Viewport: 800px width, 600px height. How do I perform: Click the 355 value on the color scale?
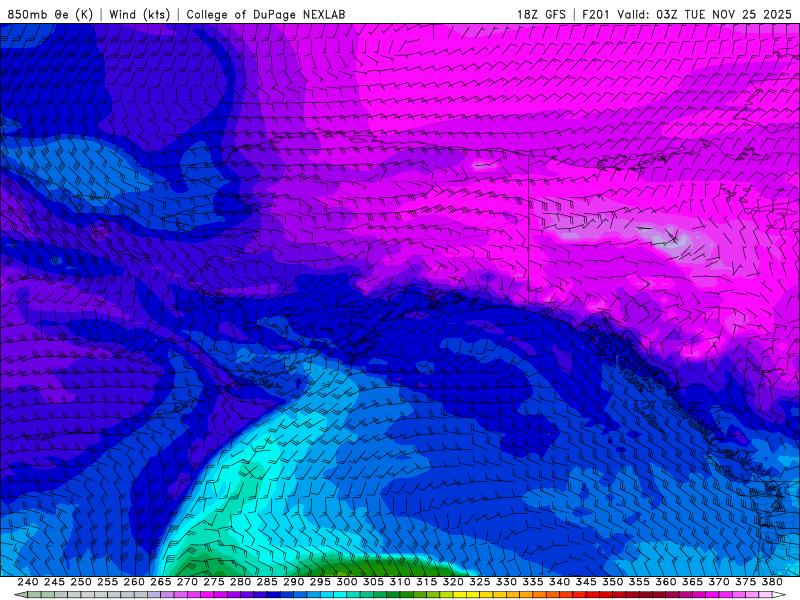(x=639, y=582)
